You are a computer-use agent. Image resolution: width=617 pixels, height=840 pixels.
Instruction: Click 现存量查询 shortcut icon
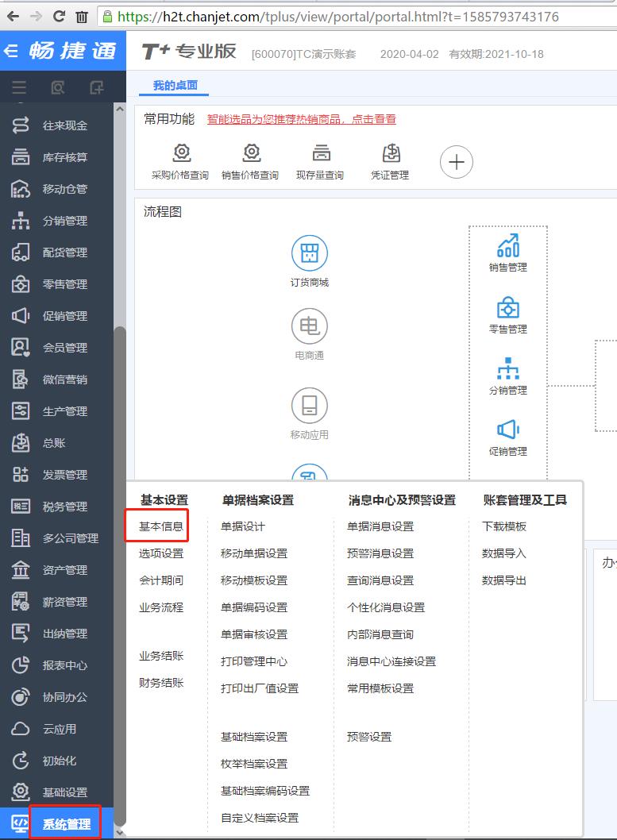click(322, 153)
